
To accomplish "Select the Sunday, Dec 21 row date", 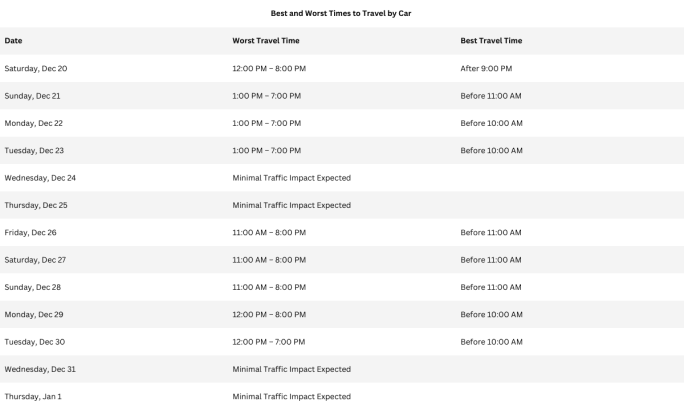I will 32,96.
